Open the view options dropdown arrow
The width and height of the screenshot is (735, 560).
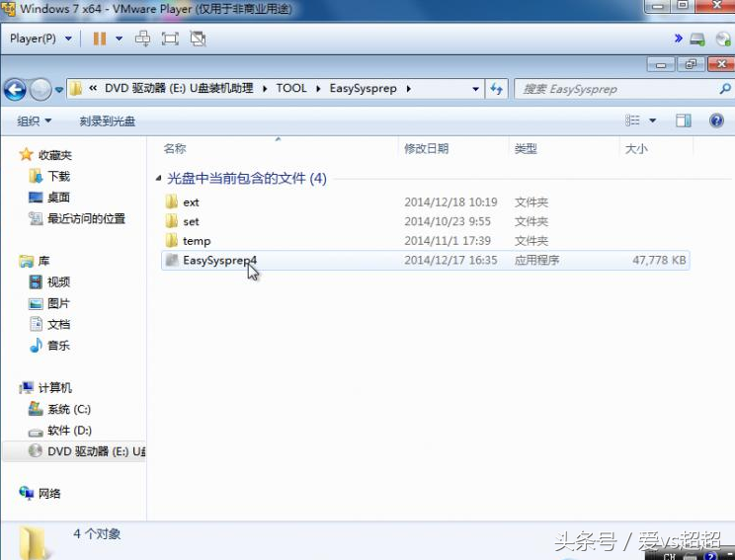(652, 120)
